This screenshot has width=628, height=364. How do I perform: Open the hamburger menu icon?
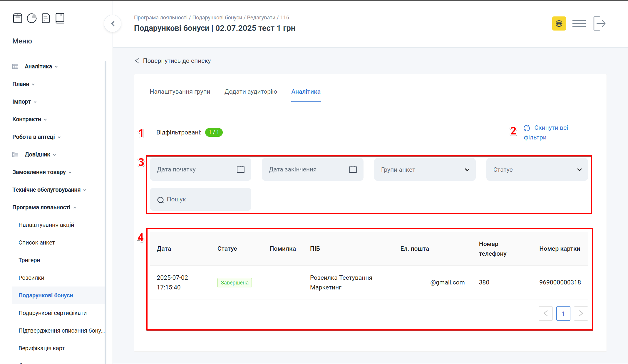coord(579,23)
